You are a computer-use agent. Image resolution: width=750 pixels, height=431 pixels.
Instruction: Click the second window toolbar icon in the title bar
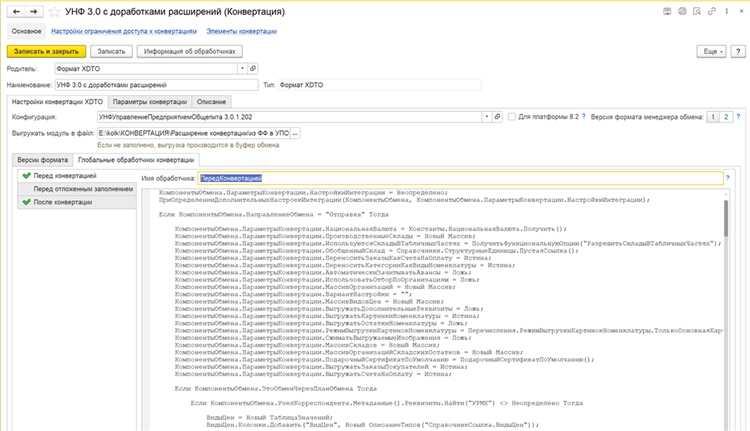tap(682, 11)
